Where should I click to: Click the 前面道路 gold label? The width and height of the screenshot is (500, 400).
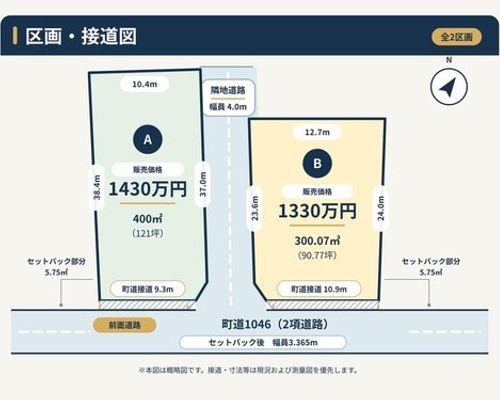coord(125,325)
